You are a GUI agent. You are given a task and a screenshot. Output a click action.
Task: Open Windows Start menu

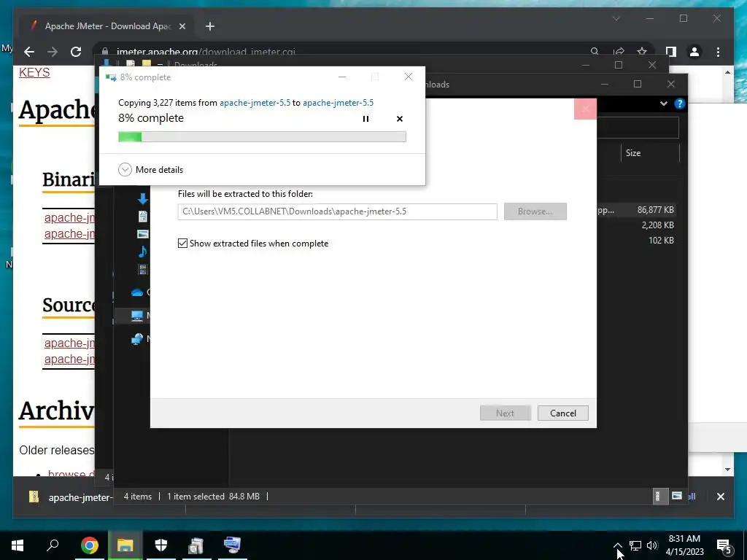[x=18, y=545]
